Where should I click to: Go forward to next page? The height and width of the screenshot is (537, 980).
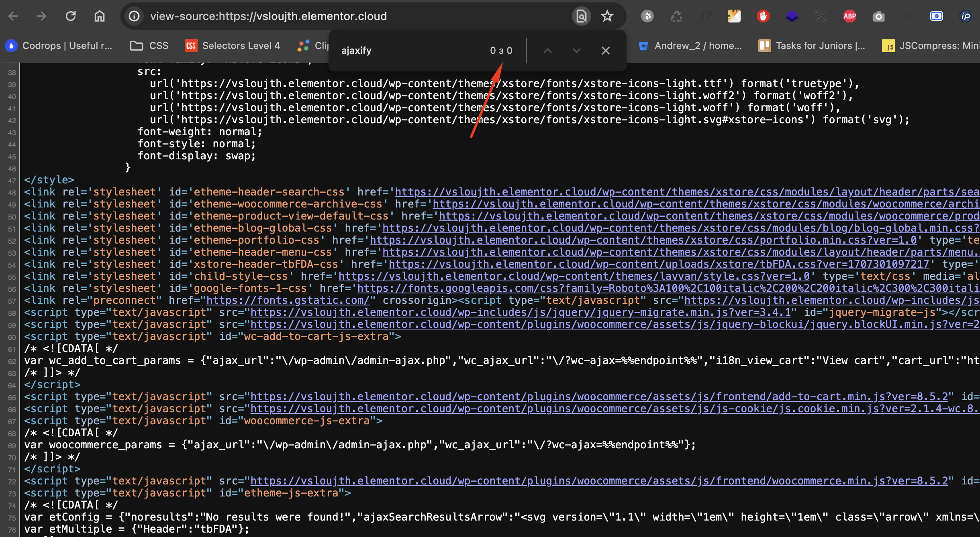click(41, 16)
